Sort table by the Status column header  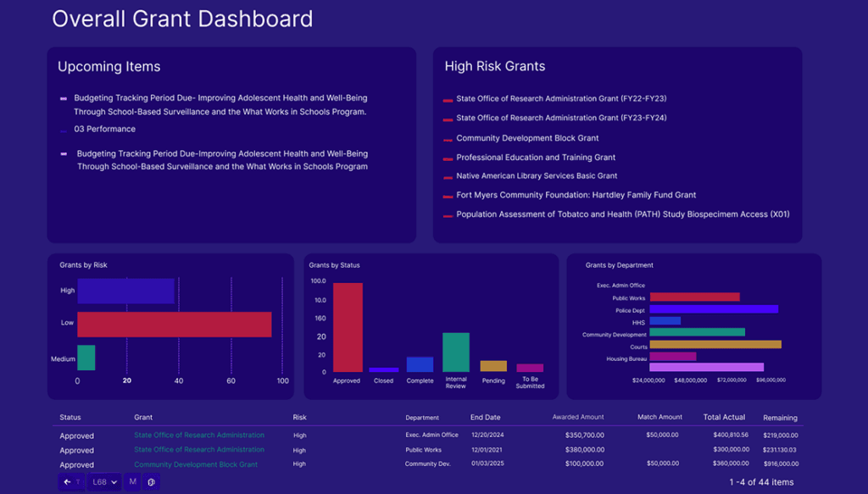pyautogui.click(x=70, y=418)
